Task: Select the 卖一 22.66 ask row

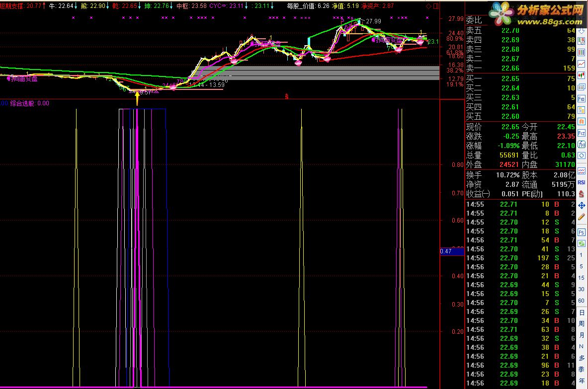Action: [x=520, y=68]
